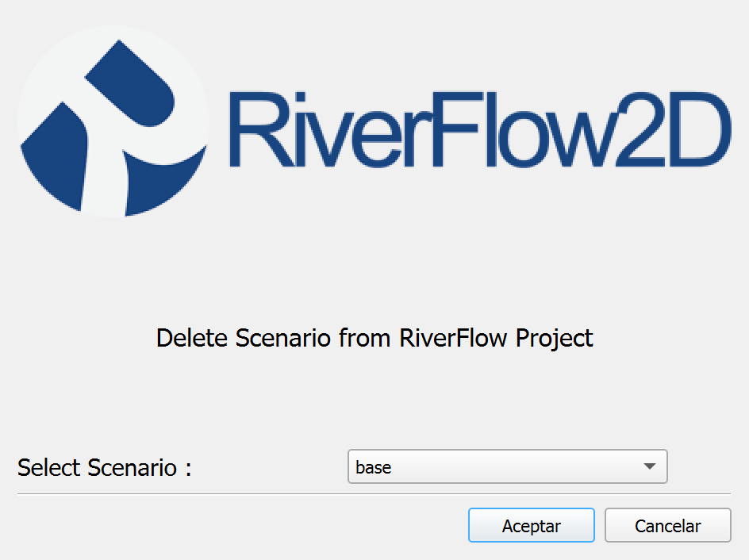Confirm deletion with the Aceptar button

(x=531, y=525)
